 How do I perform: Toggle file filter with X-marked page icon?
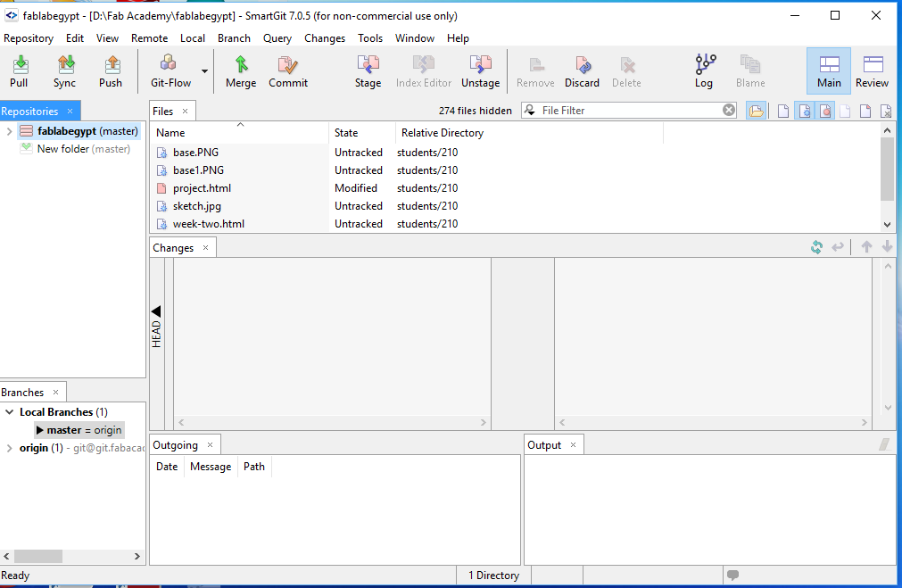click(886, 111)
